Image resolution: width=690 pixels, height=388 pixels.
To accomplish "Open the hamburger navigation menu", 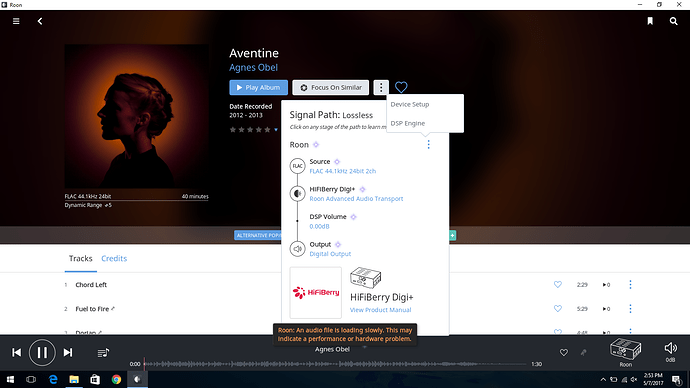I will coord(16,21).
